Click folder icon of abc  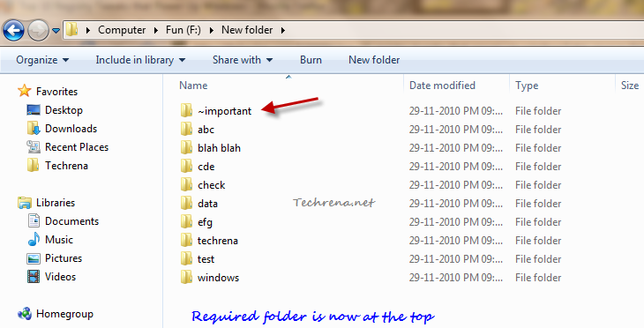[x=186, y=129]
